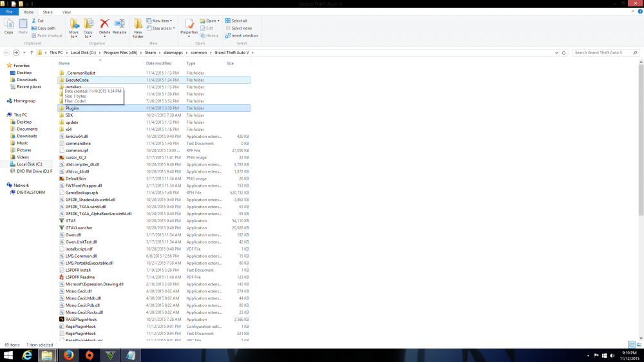Select the RAGEPluginHook application file
The width and height of the screenshot is (644, 362).
tap(81, 319)
